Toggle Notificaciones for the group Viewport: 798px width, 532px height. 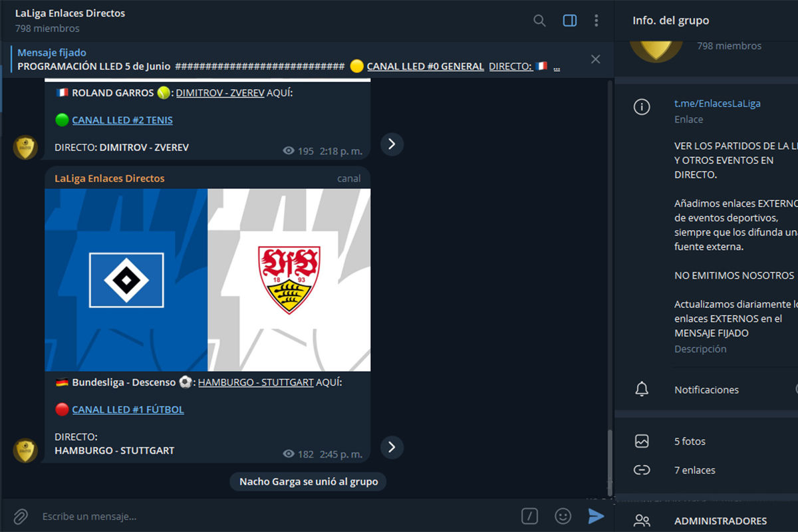coord(707,390)
